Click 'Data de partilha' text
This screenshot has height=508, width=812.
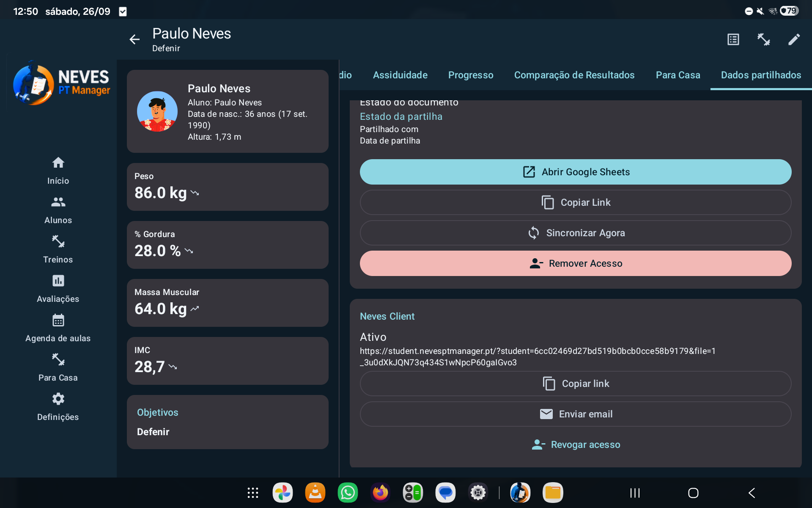point(390,141)
